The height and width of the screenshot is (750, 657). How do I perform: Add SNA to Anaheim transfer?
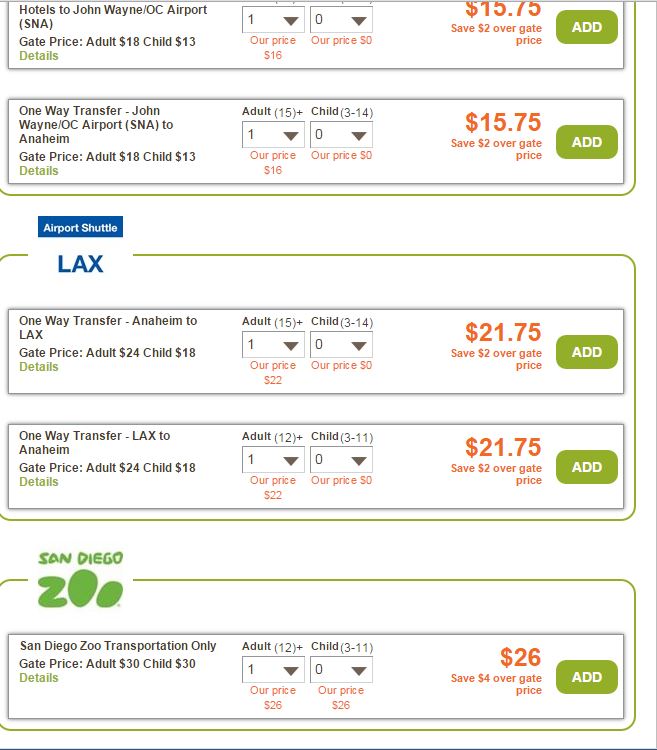(x=586, y=142)
